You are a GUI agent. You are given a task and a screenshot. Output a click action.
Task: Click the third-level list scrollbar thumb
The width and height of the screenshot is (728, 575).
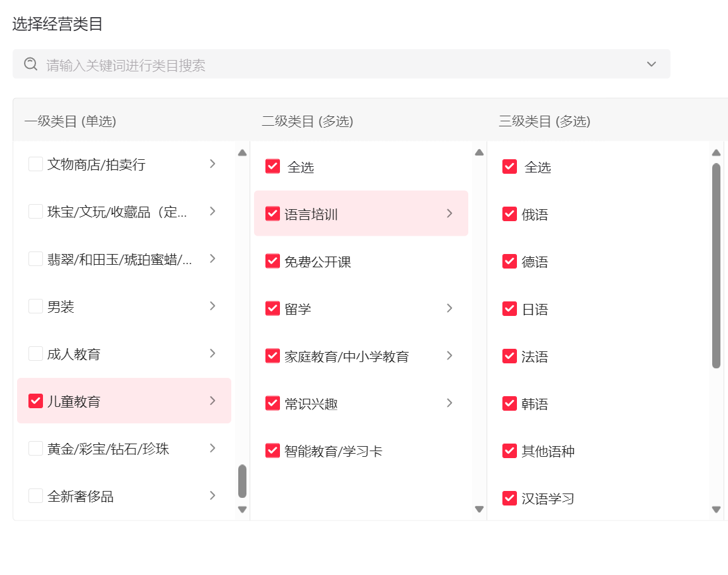[x=716, y=265]
